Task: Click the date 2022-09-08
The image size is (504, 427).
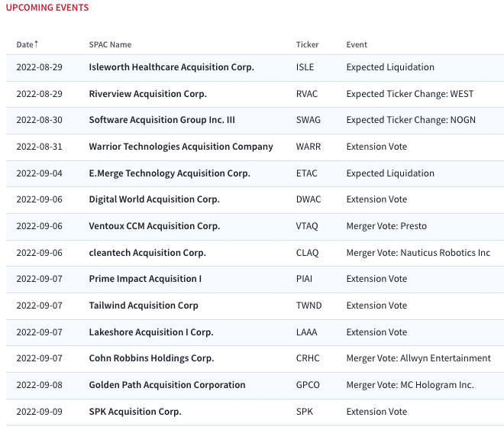Action: tap(39, 385)
